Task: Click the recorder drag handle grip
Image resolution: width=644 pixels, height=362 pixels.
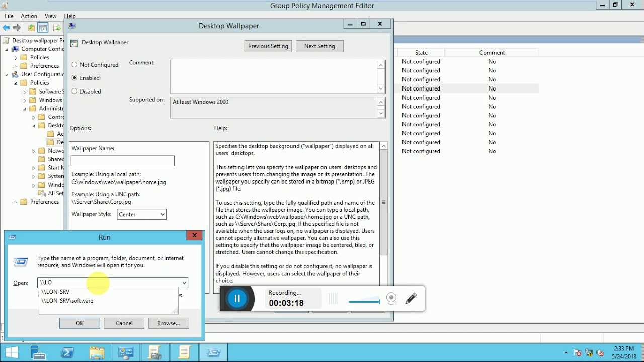Action: (x=333, y=299)
